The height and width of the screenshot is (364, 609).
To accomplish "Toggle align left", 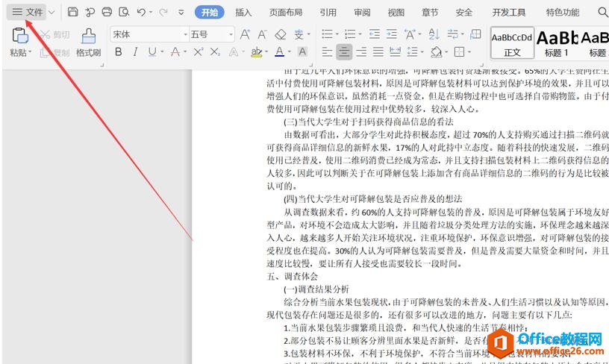I will [x=327, y=51].
